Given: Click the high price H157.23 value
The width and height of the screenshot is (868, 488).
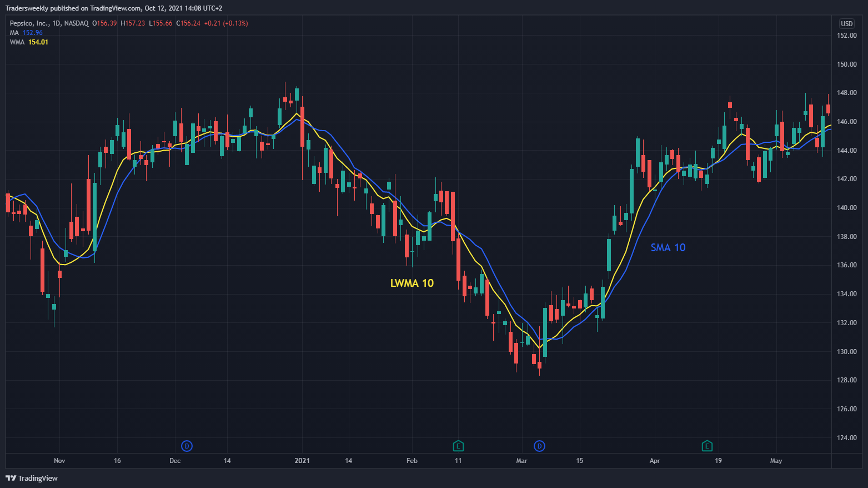Looking at the screenshot, I should (x=133, y=23).
